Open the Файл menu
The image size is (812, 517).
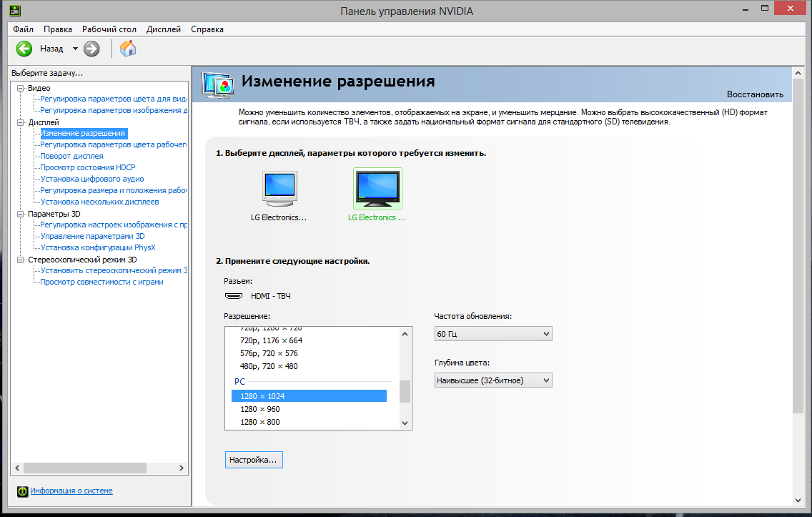coord(24,29)
